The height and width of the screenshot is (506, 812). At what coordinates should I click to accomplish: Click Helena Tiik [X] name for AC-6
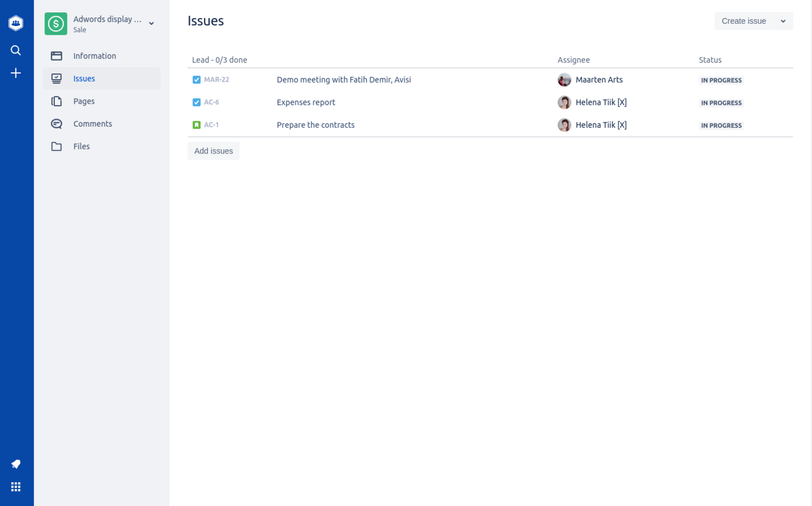point(601,102)
